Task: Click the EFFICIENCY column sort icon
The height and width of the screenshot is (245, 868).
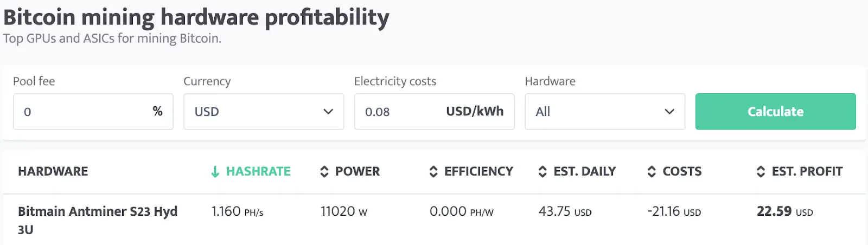Action: pos(433,172)
